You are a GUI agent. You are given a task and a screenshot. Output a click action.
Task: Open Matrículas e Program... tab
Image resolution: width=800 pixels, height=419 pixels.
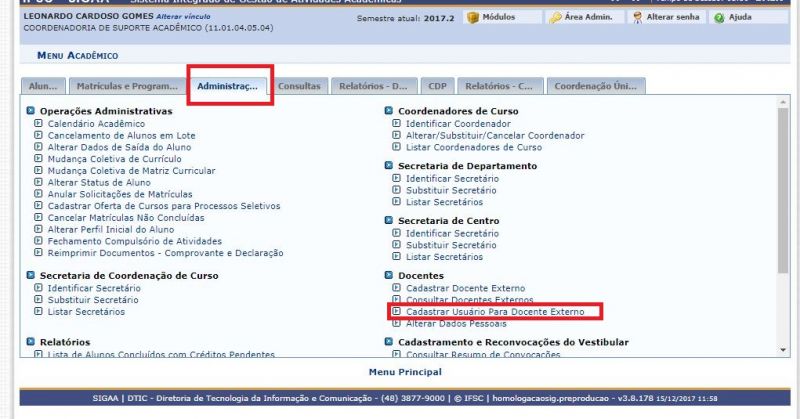pos(127,87)
